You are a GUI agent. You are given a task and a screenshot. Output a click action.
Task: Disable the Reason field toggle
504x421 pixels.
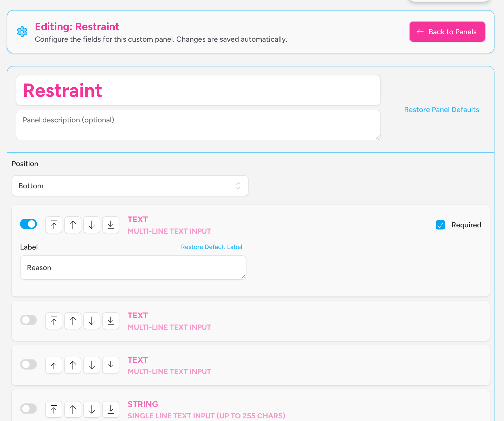(28, 224)
